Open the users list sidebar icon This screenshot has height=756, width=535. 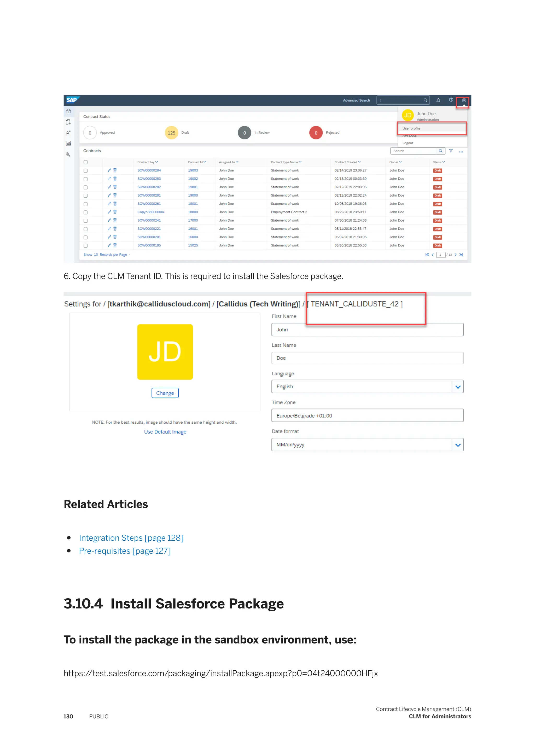pyautogui.click(x=68, y=133)
